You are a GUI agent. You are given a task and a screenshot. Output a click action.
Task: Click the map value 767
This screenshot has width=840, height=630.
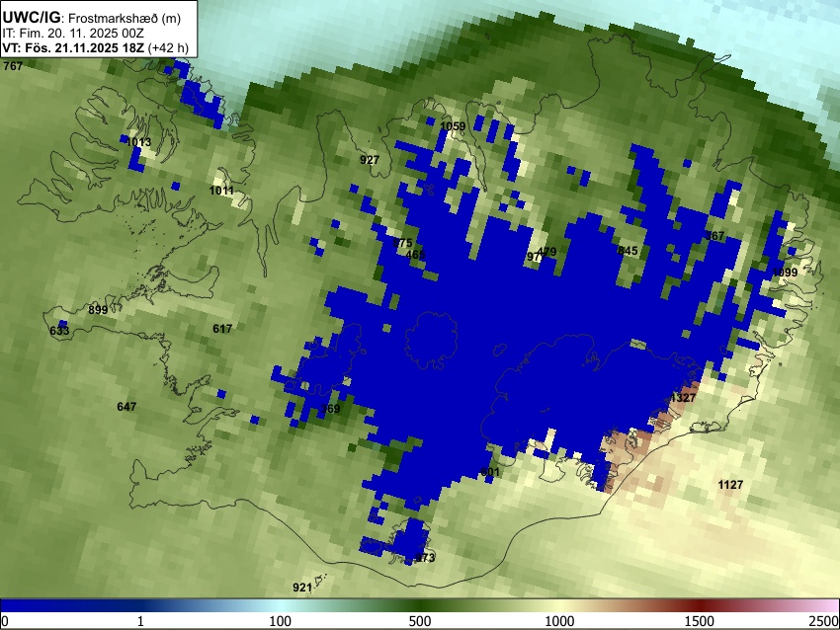[13, 66]
